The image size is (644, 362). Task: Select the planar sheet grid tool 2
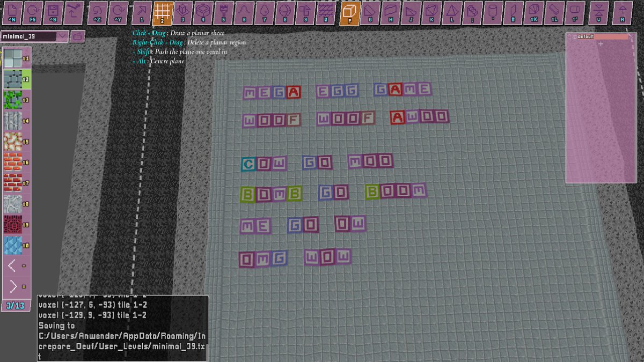[x=162, y=13]
